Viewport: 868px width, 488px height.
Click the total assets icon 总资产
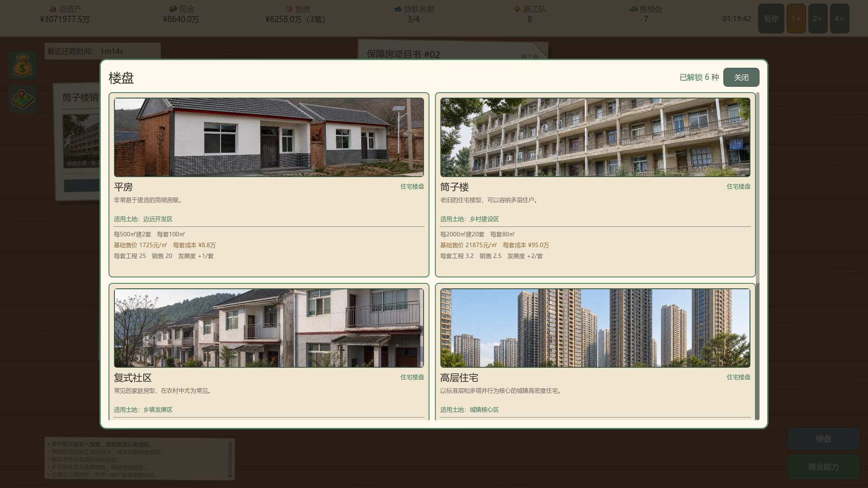click(53, 9)
